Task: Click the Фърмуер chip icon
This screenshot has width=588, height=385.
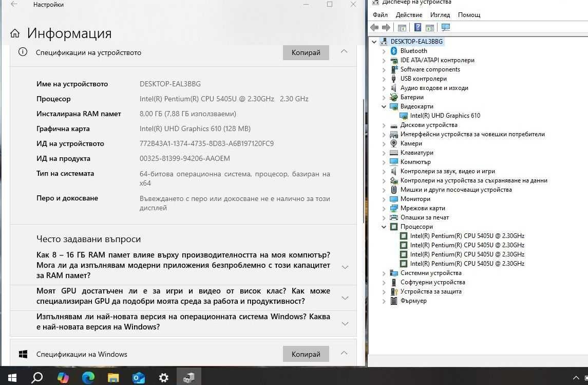Action: pyautogui.click(x=394, y=301)
